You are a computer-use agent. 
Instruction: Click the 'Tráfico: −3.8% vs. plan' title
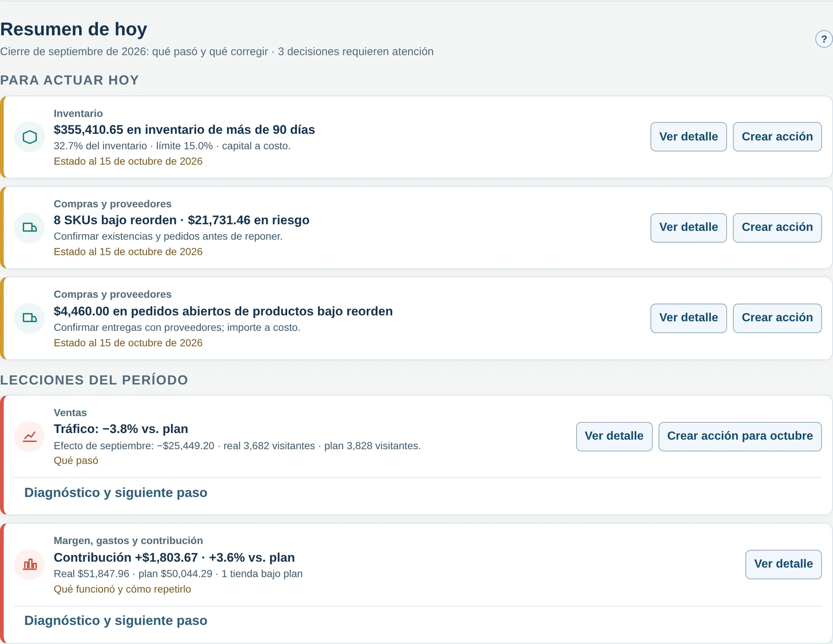click(x=121, y=429)
